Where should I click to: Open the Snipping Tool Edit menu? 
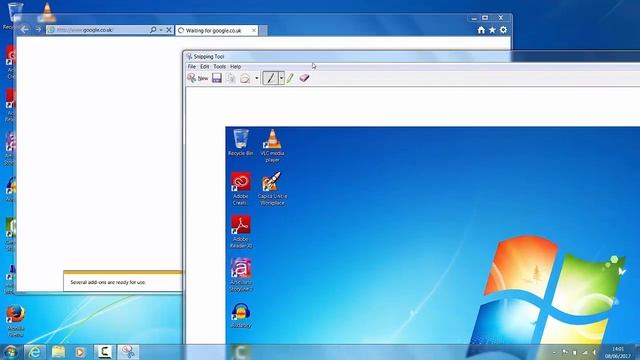204,67
